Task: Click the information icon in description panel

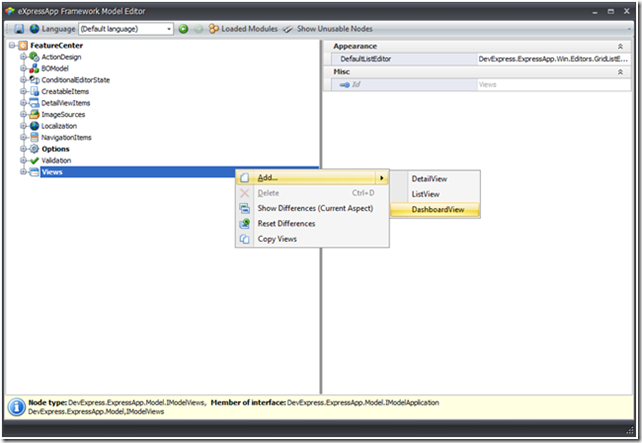Action: click(x=16, y=407)
